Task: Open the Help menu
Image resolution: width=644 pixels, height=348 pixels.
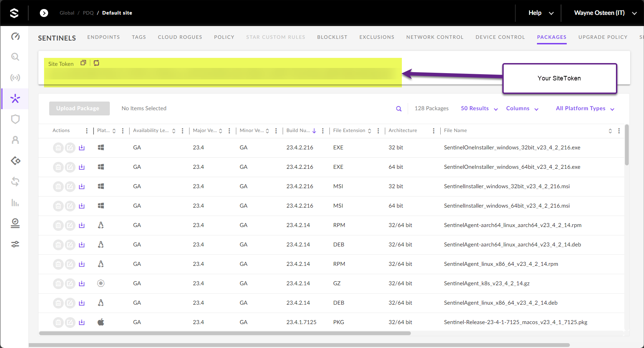Action: pyautogui.click(x=540, y=13)
